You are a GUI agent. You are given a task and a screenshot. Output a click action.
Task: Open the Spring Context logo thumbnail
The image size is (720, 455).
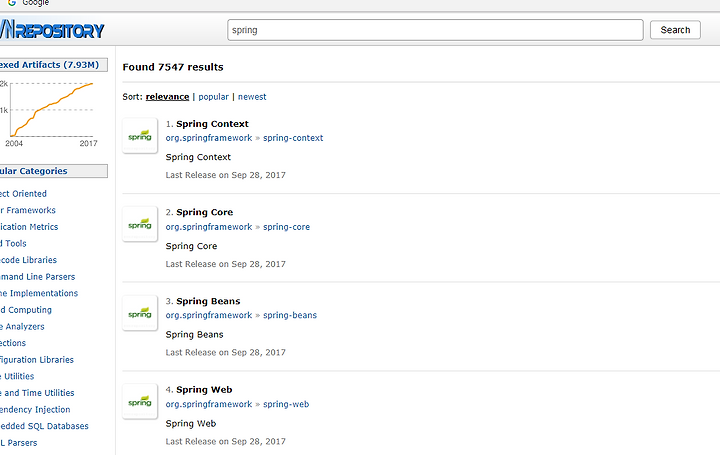140,135
